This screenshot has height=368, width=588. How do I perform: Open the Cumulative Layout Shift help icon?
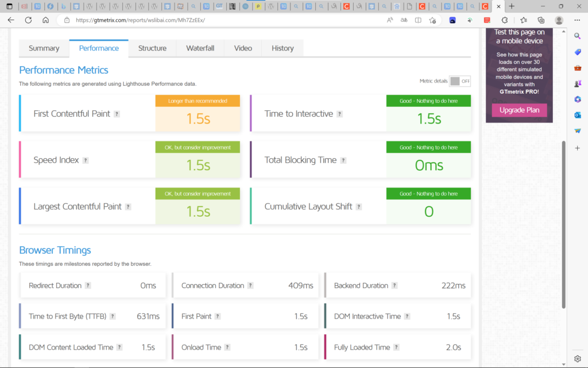[x=359, y=206]
